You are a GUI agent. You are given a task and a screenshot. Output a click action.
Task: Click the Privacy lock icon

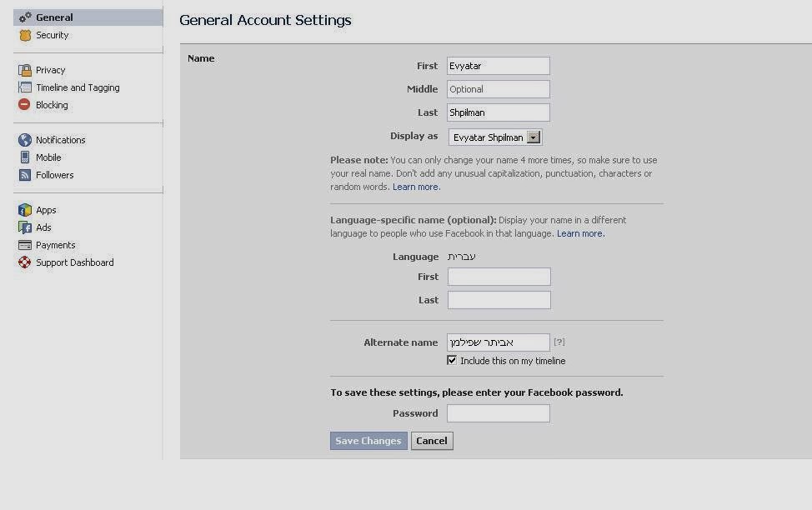tap(25, 70)
